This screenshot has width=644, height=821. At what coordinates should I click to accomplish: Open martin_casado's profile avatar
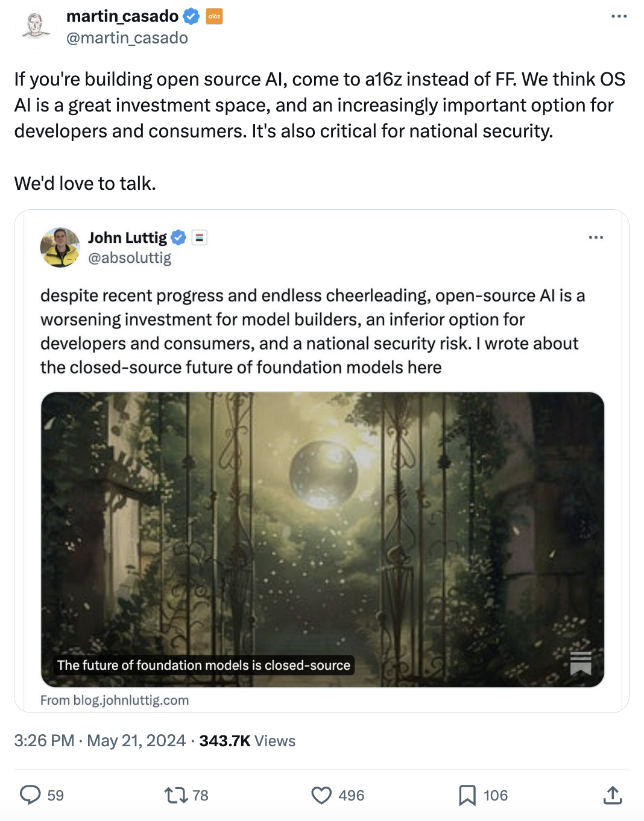(36, 26)
